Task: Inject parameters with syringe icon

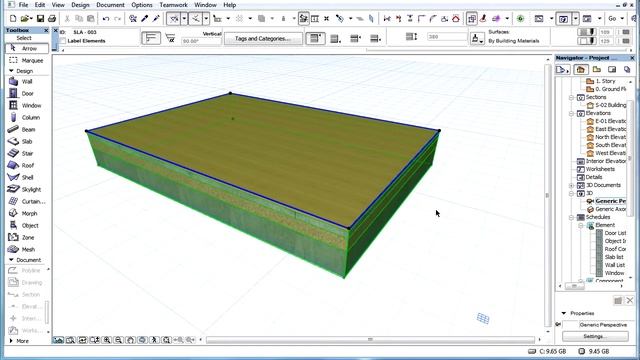Action: pos(156,18)
